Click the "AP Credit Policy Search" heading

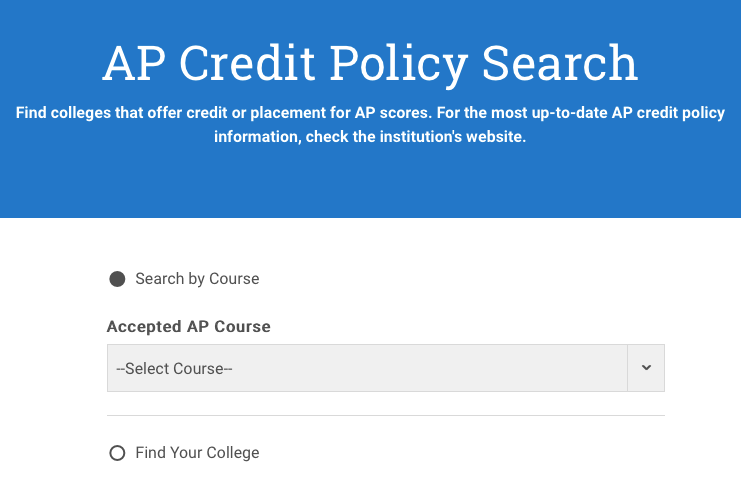370,64
